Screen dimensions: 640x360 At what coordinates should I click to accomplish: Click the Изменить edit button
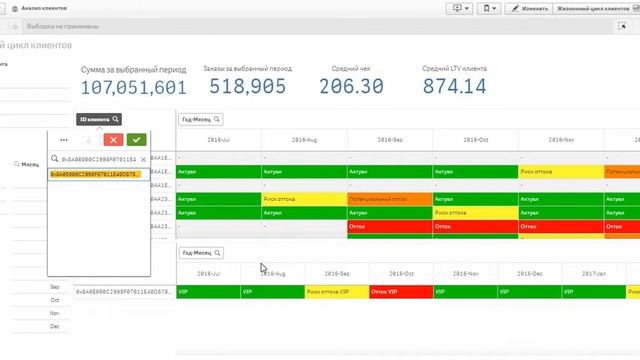(x=529, y=8)
